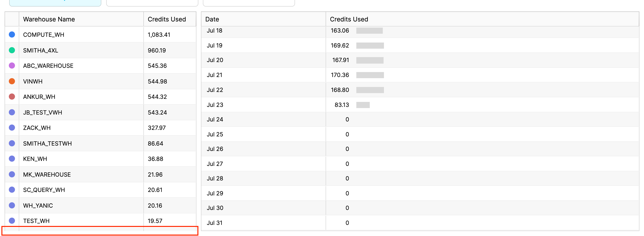The image size is (644, 236).
Task: Click the purple dot next to ABC_WAREHOUSE
Action: [12, 66]
